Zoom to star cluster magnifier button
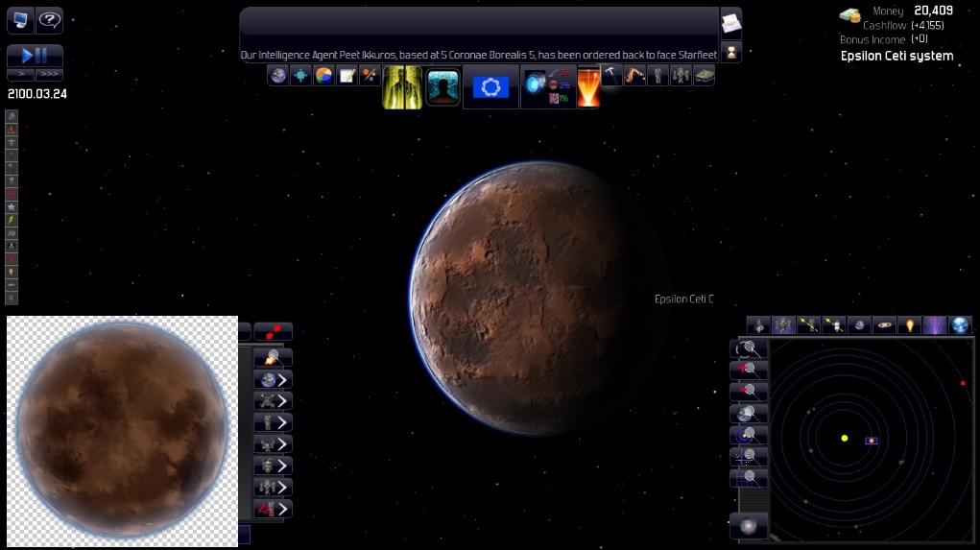The image size is (980, 550). point(748,456)
